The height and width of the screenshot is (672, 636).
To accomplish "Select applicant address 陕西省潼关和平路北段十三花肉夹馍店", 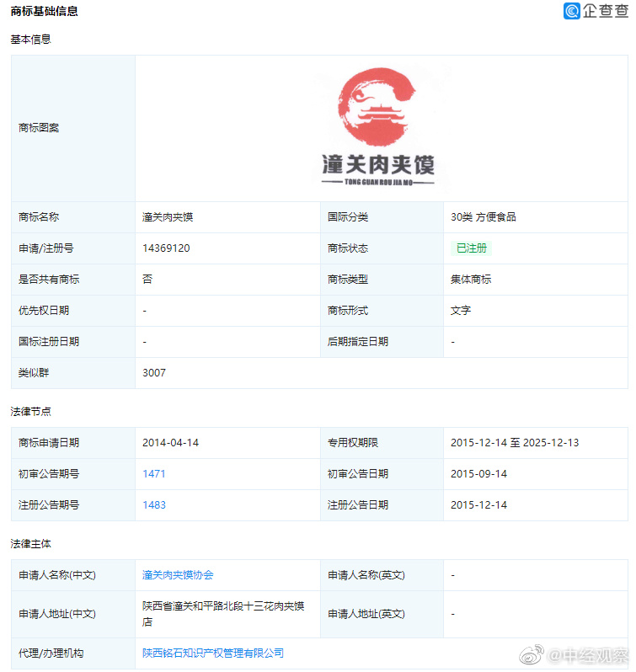I will [x=223, y=614].
